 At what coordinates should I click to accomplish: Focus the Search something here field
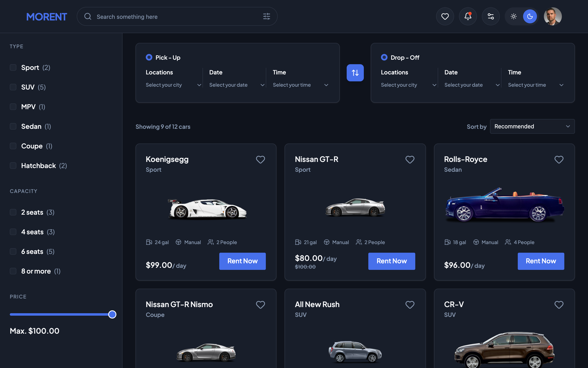coord(177,16)
